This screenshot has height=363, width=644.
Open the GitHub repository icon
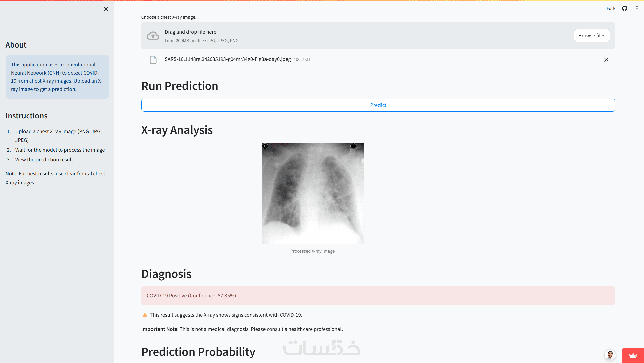point(624,8)
